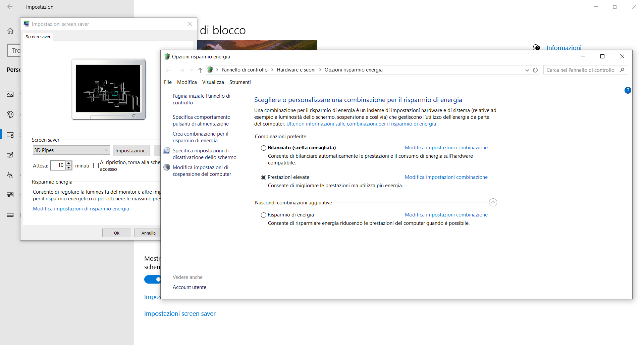Image resolution: width=644 pixels, height=345 pixels.
Task: Click Impostazioni... screen saver button
Action: pos(131,150)
